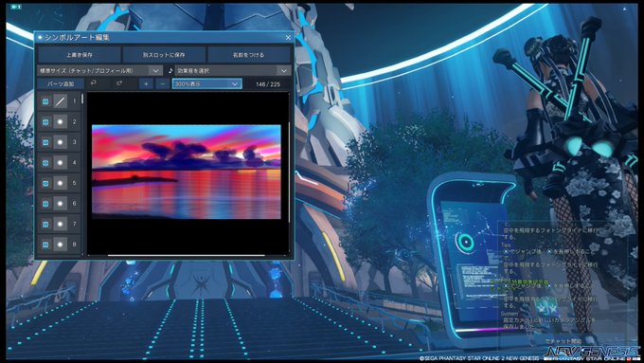644x363 pixels.
Task: Toggle visibility eye of layer 4
Action: [x=45, y=163]
